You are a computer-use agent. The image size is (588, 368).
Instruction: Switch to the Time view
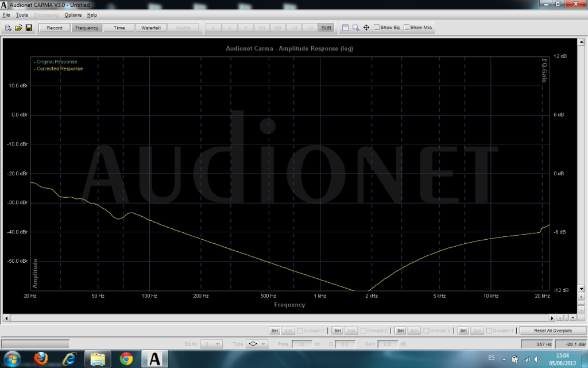119,28
